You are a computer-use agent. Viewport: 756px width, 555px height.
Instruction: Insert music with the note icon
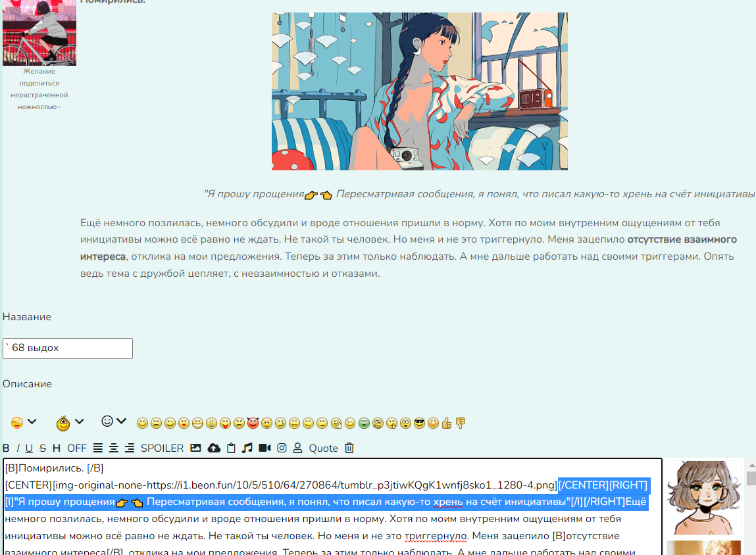pos(247,448)
